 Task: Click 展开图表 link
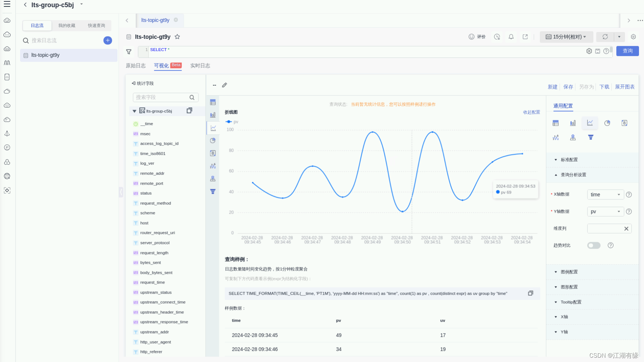[625, 87]
